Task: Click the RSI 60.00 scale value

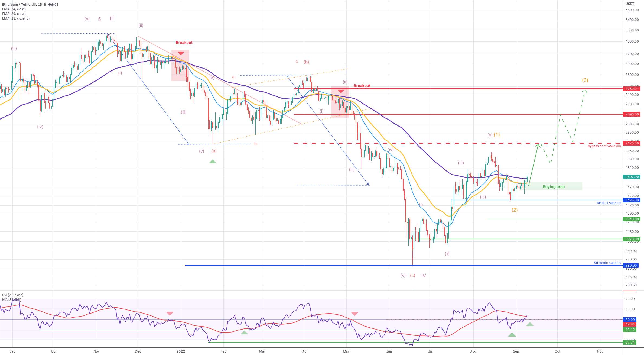Action: [630, 309]
